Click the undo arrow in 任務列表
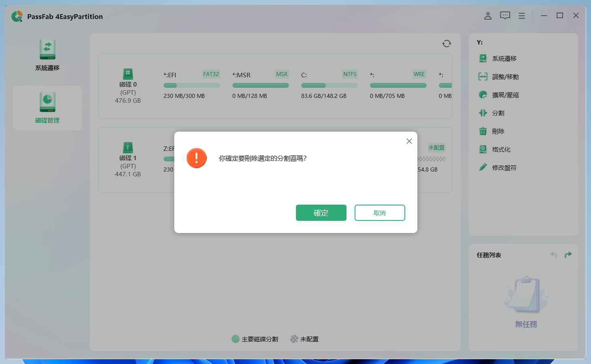This screenshot has height=364, width=591. click(x=553, y=254)
